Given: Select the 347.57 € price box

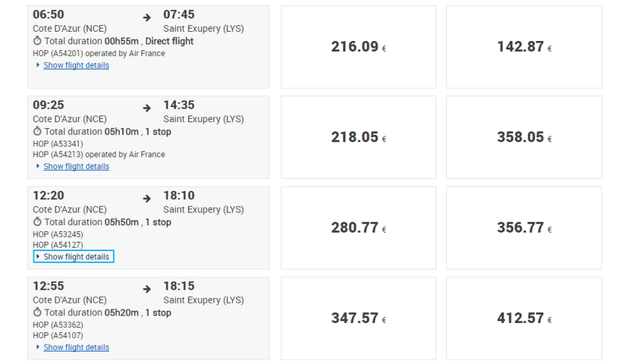Looking at the screenshot, I should [x=358, y=318].
